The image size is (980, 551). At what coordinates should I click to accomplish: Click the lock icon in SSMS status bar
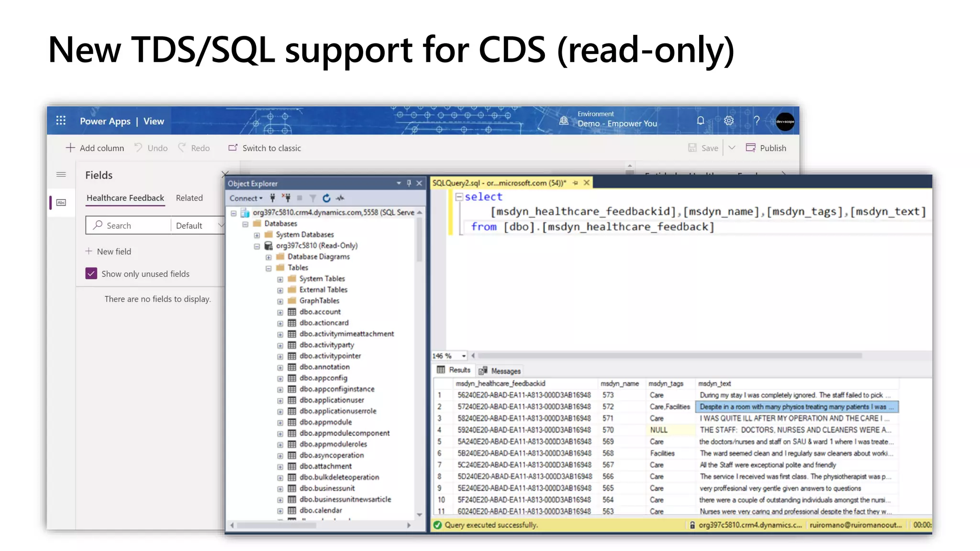(692, 525)
